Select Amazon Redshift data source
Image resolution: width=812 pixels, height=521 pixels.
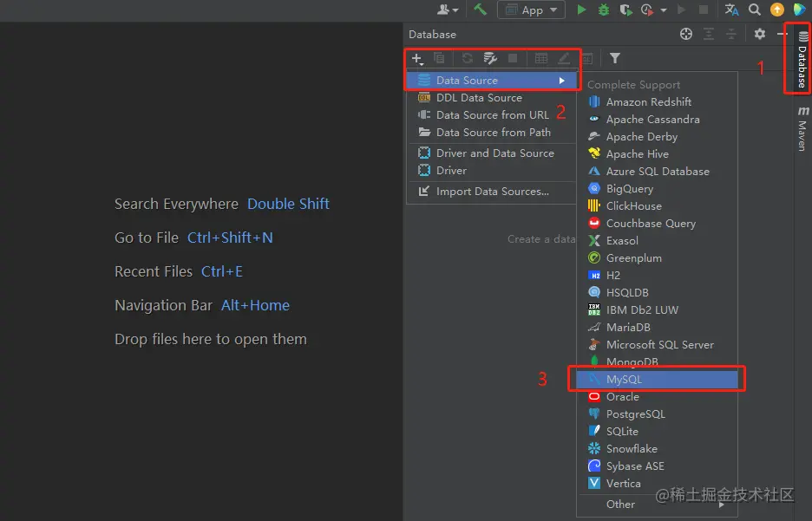point(657,102)
